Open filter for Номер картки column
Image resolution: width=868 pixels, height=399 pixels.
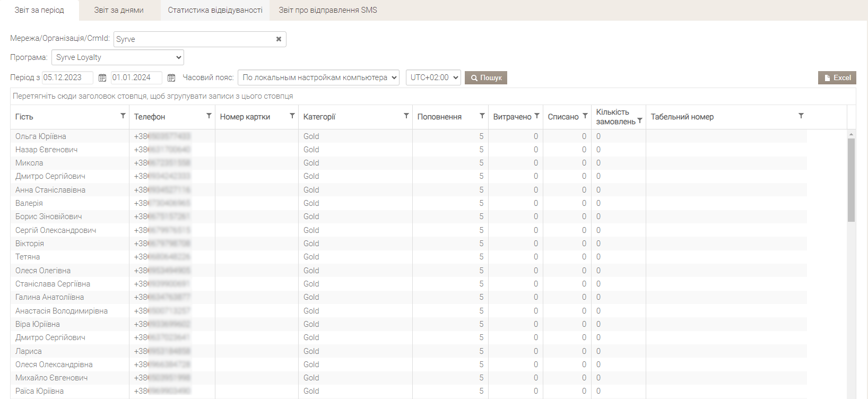tap(292, 116)
